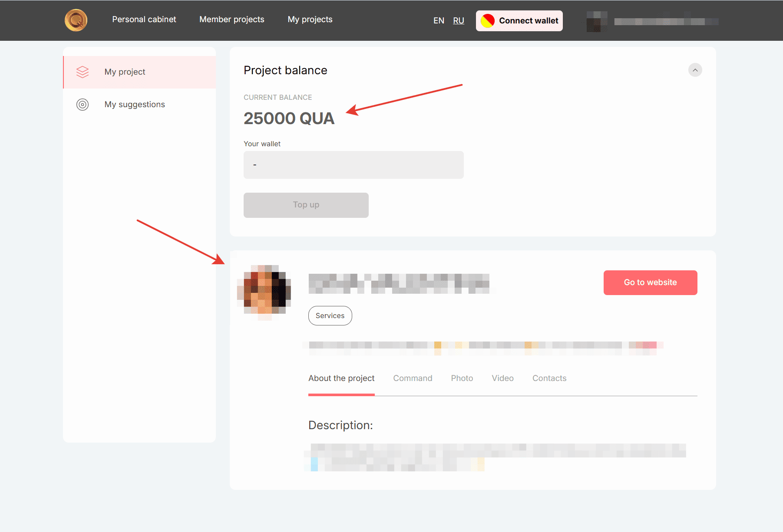Open the user avatar in the header

pos(598,22)
